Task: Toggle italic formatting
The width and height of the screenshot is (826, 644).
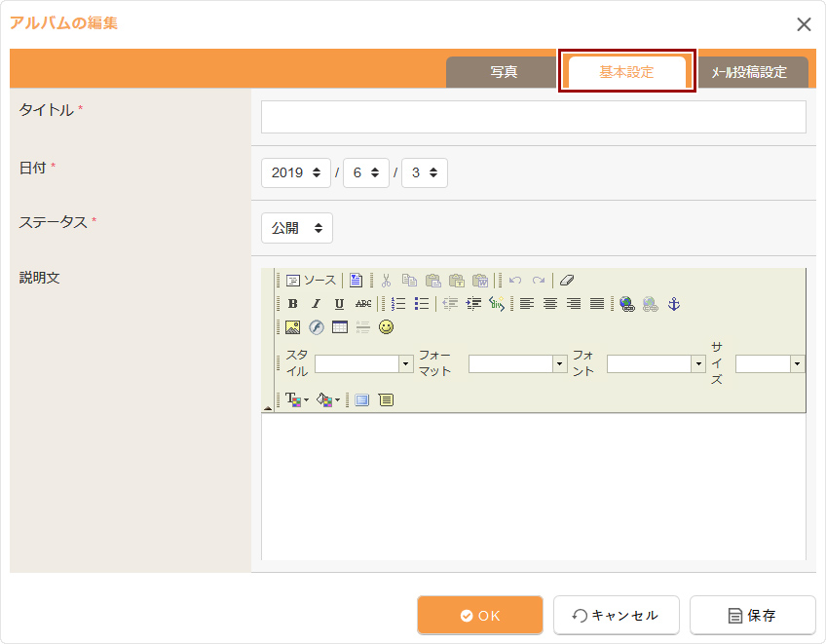Action: click(316, 304)
